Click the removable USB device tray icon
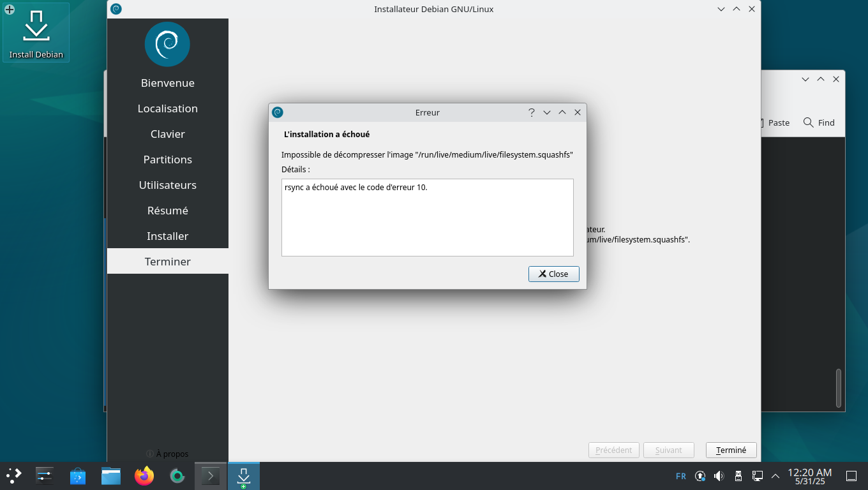Screen dimensions: 868x490 tap(738, 476)
